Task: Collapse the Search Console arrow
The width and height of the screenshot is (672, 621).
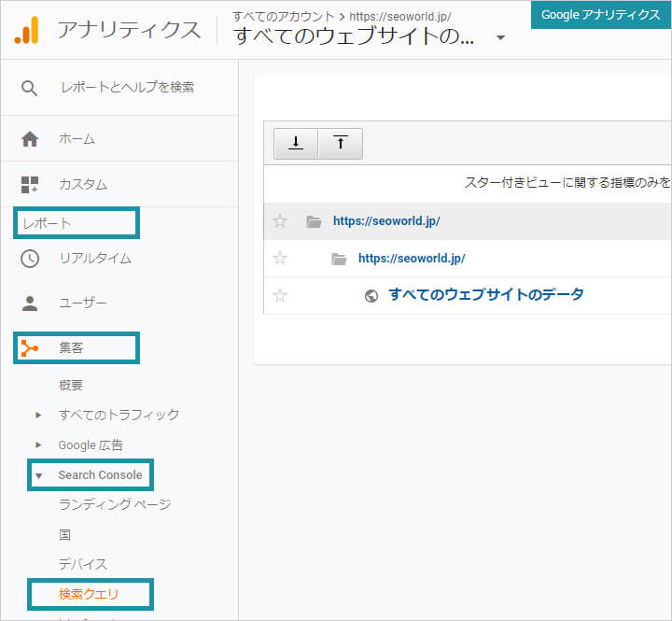Action: [x=38, y=475]
